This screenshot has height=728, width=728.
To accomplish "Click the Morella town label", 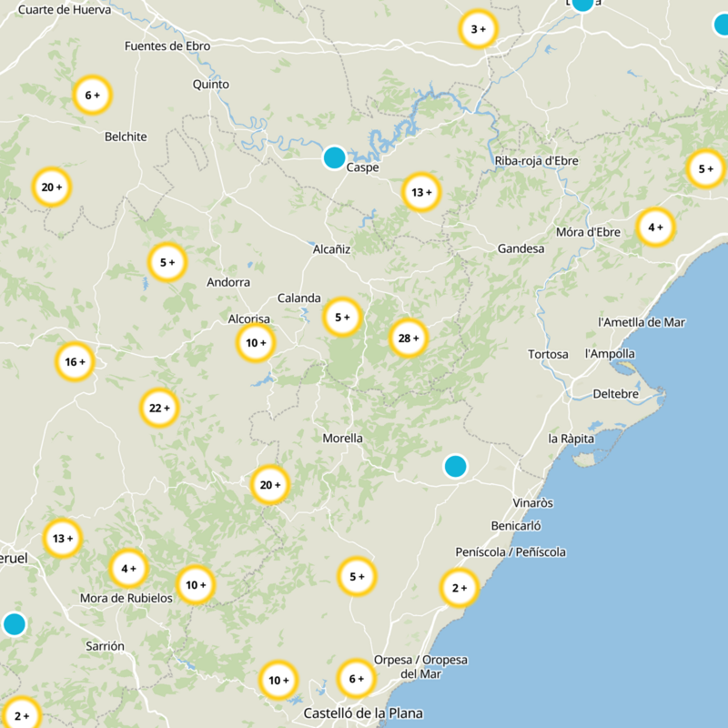I will coord(343,438).
